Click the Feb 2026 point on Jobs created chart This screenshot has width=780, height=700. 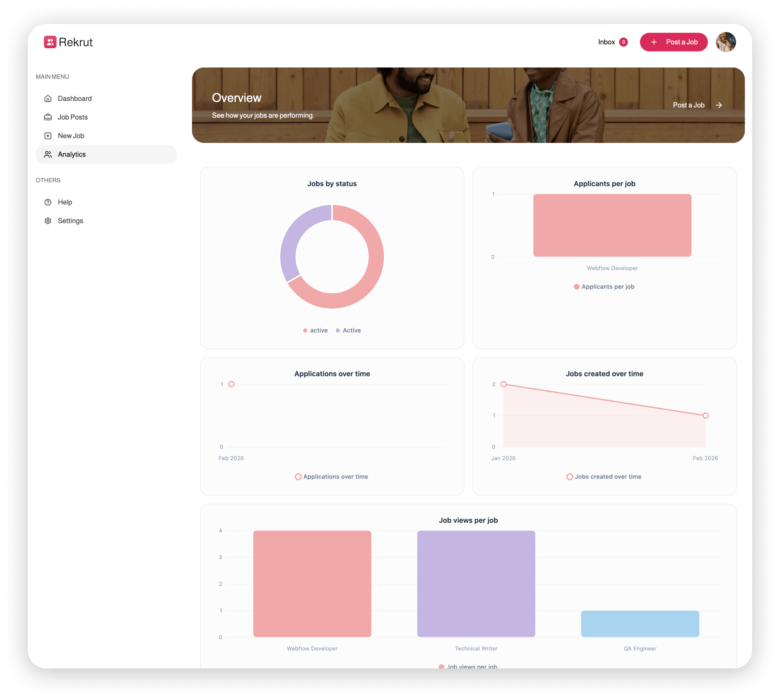(x=705, y=415)
